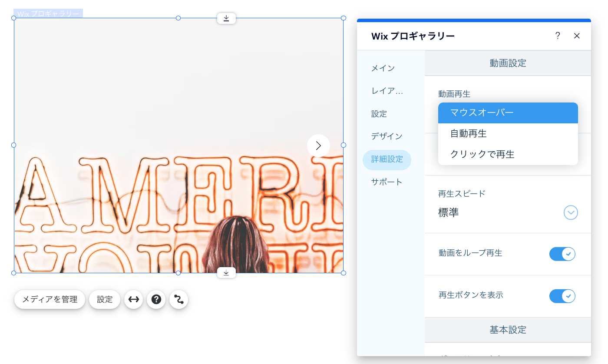Click the next arrow on the gallery image
The width and height of the screenshot is (608, 364).
318,146
